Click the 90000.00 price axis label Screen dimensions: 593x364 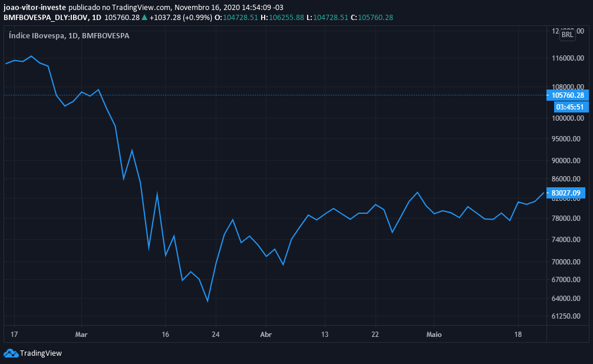pos(566,160)
